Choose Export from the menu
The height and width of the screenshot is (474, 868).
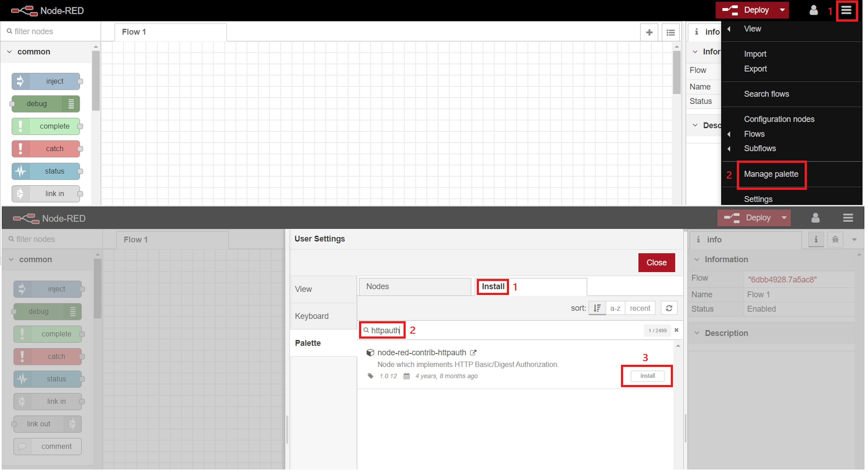(x=792, y=69)
